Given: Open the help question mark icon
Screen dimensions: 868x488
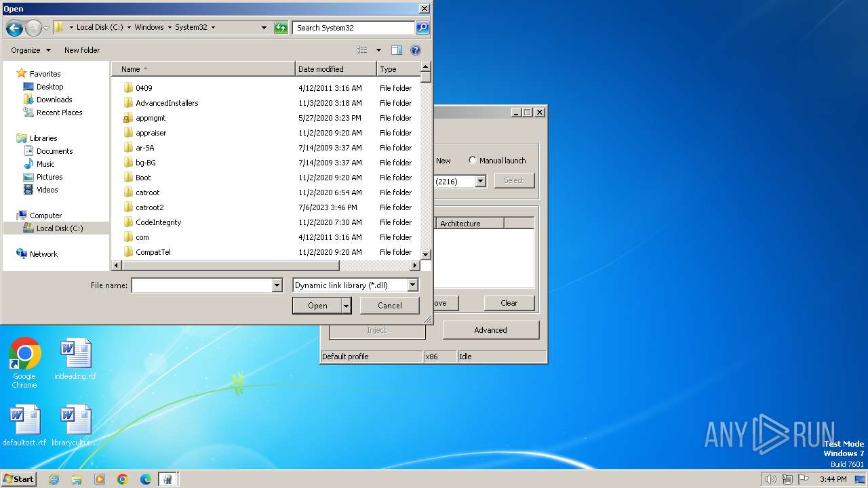Looking at the screenshot, I should (416, 50).
